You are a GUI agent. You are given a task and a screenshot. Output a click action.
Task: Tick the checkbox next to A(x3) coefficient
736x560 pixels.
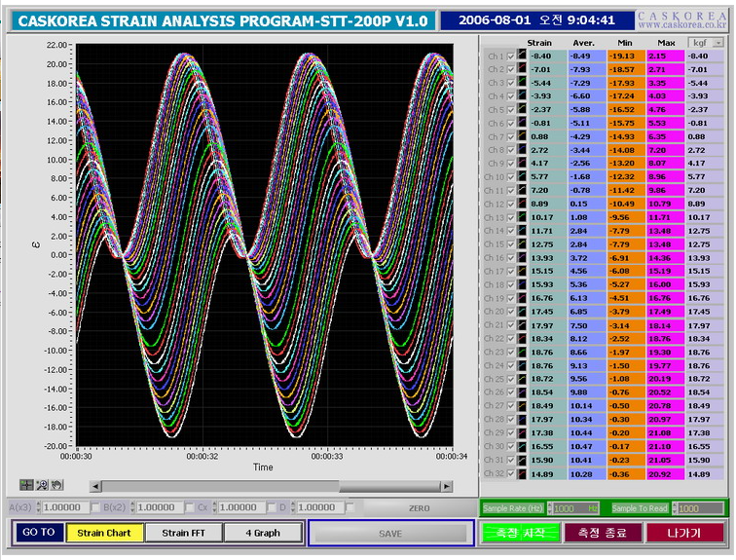[x=95, y=507]
